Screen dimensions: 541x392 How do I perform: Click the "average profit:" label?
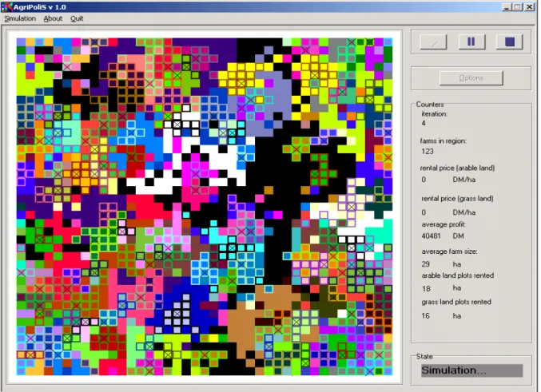pos(444,224)
